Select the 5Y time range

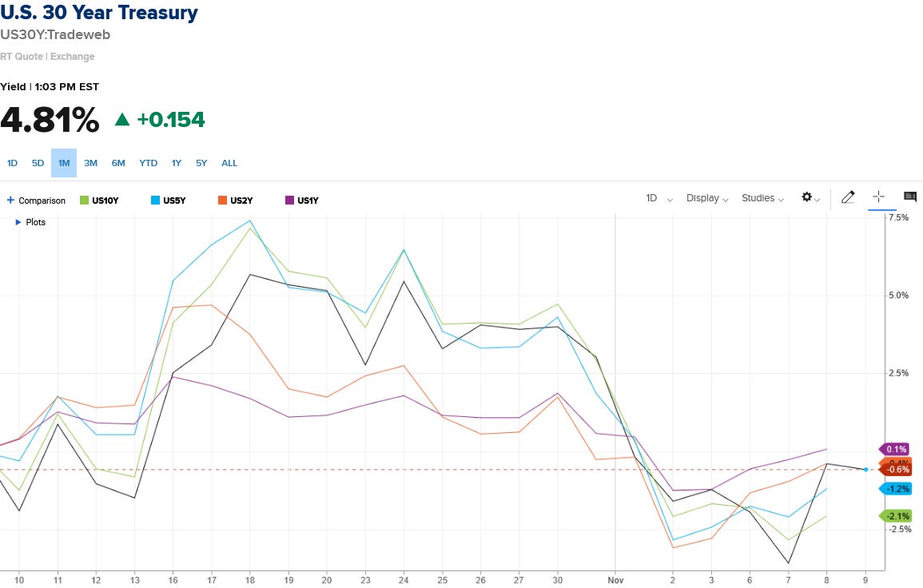tap(201, 163)
